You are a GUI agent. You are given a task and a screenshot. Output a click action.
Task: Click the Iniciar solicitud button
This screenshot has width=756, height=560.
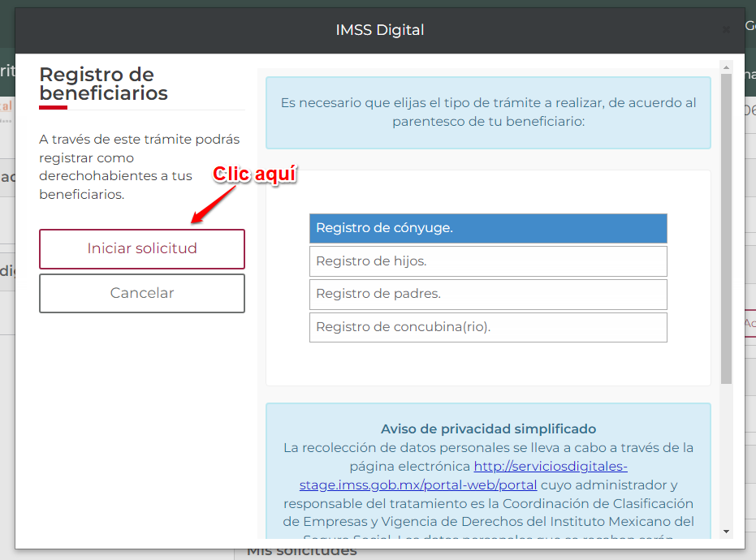coord(142,248)
